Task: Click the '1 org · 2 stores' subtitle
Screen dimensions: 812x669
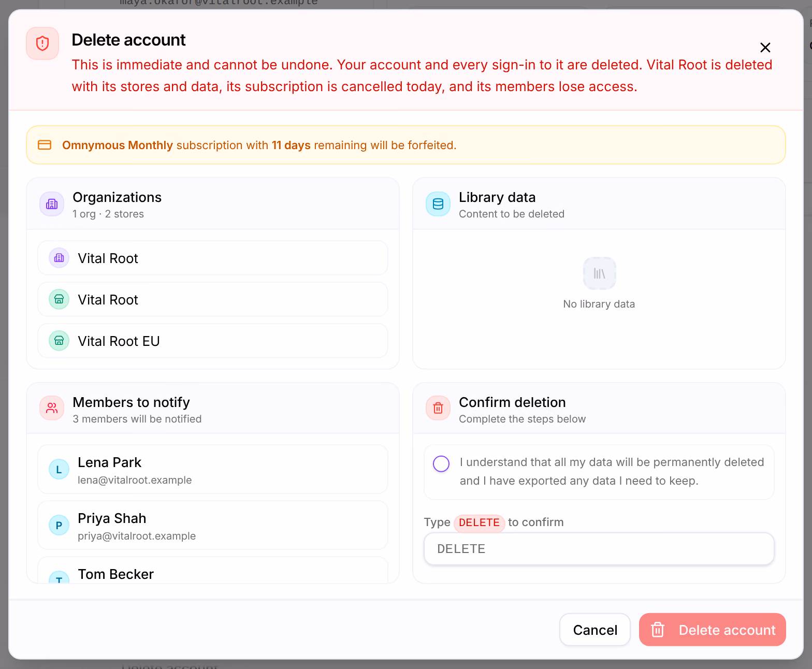Action: [108, 214]
